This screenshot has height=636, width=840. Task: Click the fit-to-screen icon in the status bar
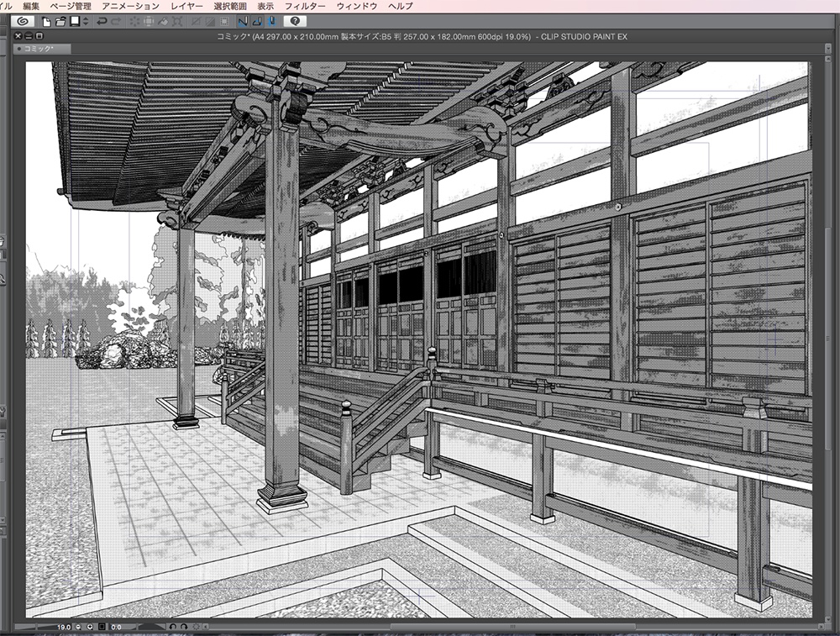(102, 626)
